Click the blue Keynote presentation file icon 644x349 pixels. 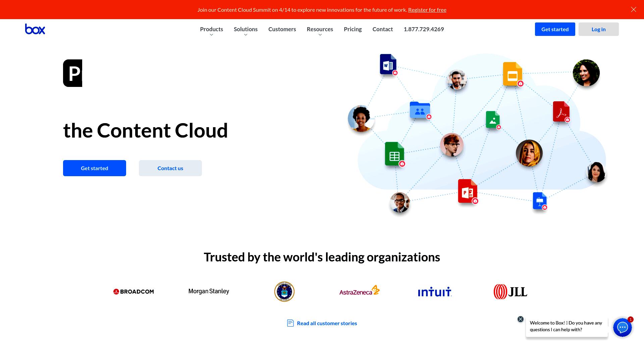point(540,201)
